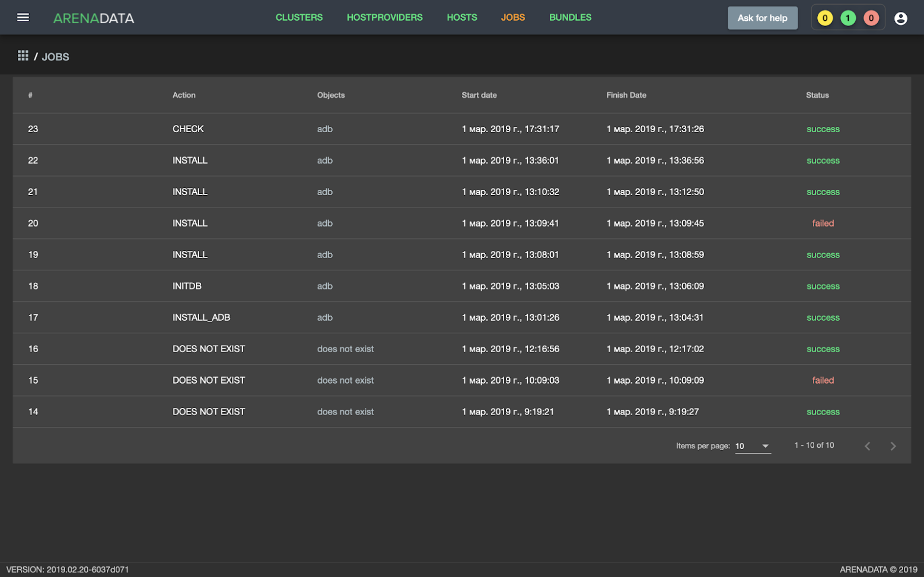The width and height of the screenshot is (924, 577).
Task: Click the yellow notification counter badge
Action: (x=824, y=18)
